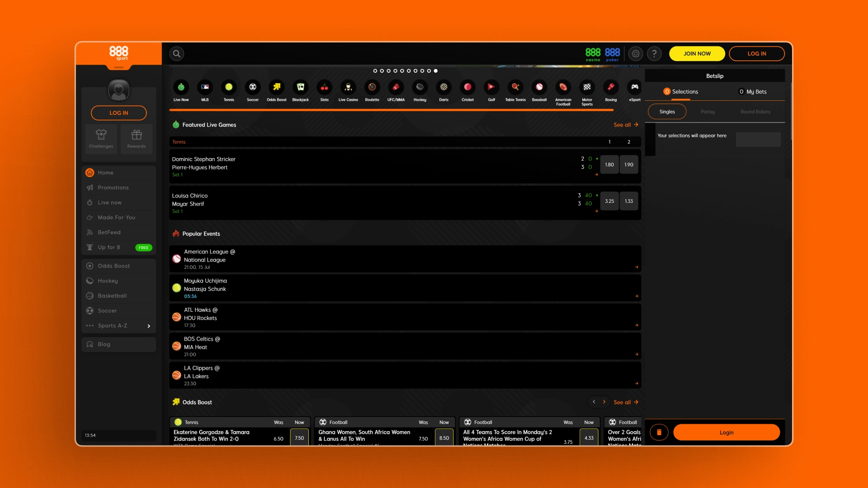This screenshot has height=488, width=868.
Task: Show previous Odds Boost cards
Action: point(594,402)
